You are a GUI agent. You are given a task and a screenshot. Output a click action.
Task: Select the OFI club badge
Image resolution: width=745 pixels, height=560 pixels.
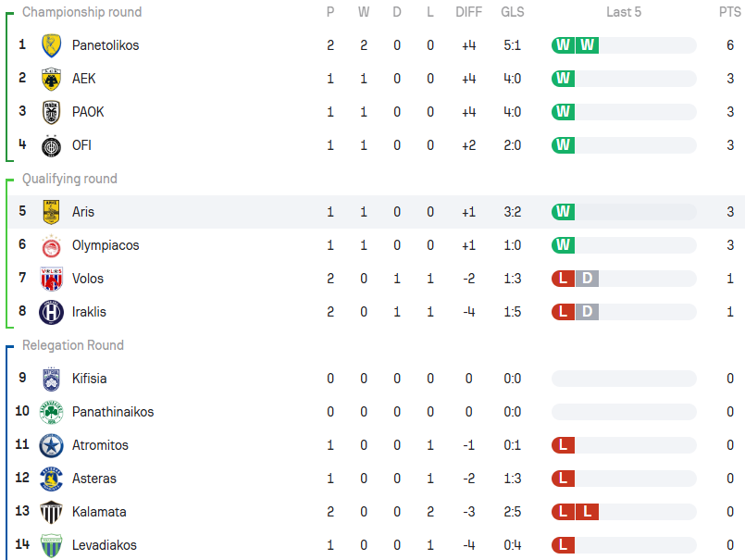[x=51, y=146]
